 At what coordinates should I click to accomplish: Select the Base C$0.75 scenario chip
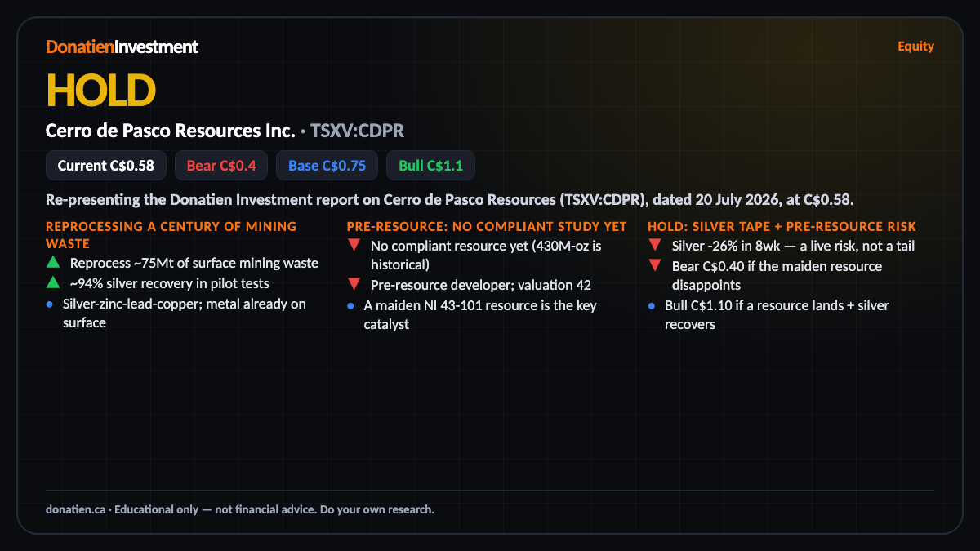pos(327,166)
